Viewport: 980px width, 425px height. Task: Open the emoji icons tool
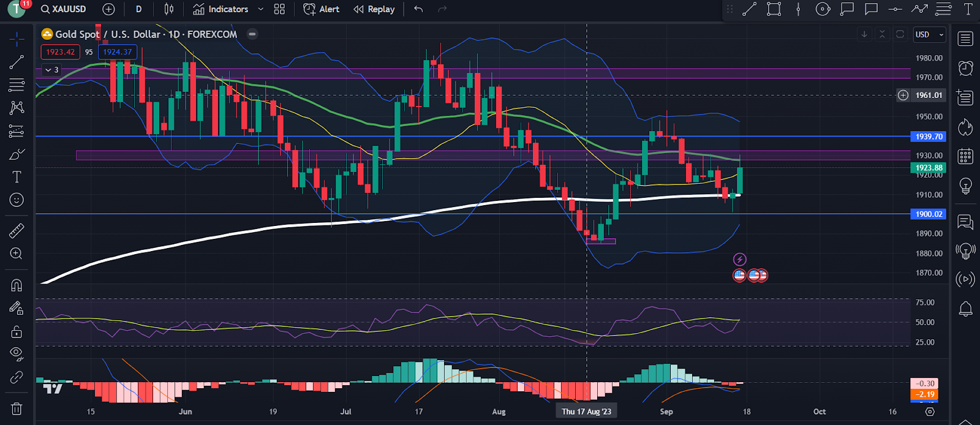pos(17,200)
